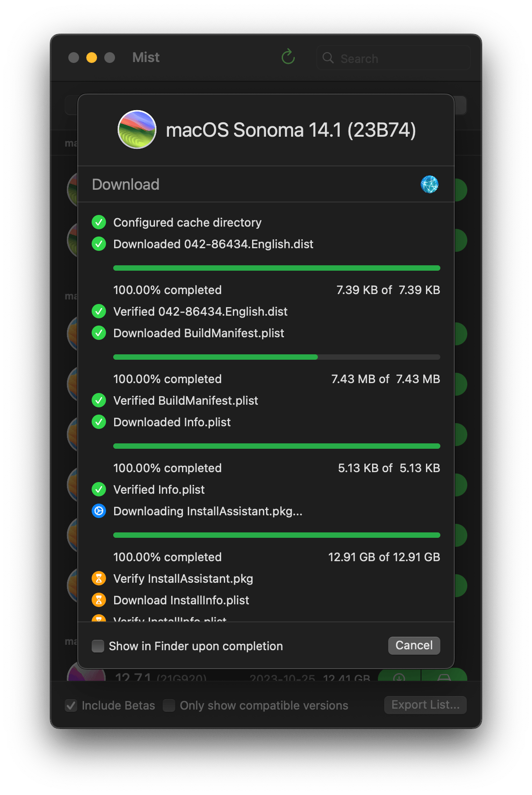Click the green checkmark beside Verified BuildManifest.plist
532x795 pixels.
tap(98, 400)
